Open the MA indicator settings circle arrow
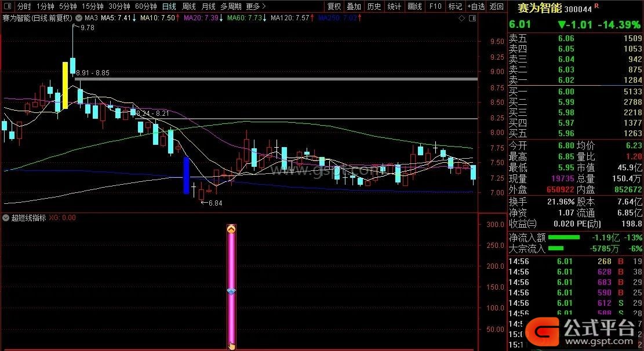 click(78, 18)
